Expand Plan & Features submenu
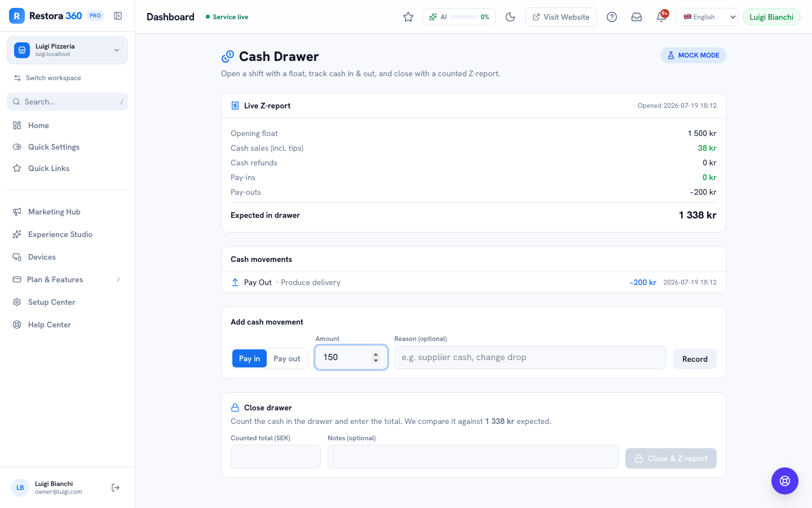812x508 pixels. coord(67,279)
